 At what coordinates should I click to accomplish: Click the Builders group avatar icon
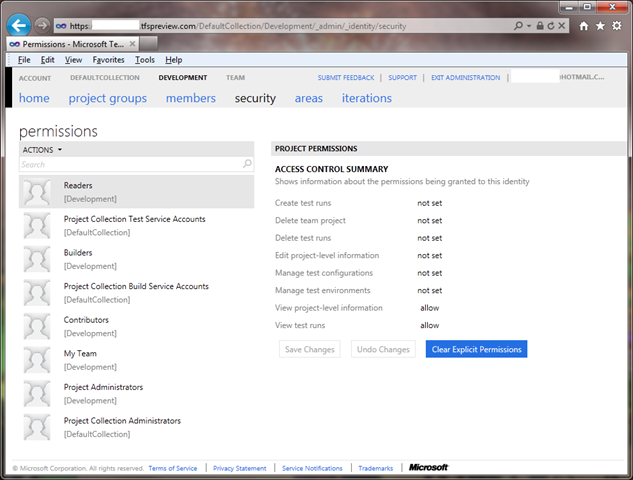coord(37,259)
